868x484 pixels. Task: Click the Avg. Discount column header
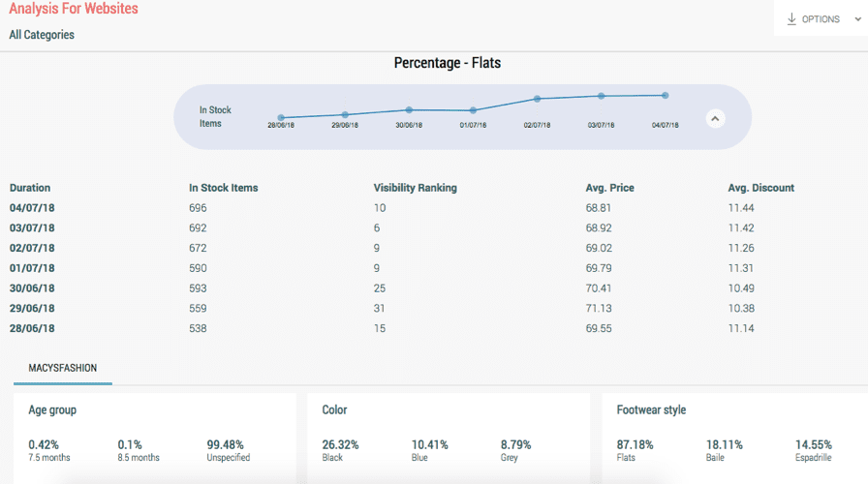(x=760, y=188)
